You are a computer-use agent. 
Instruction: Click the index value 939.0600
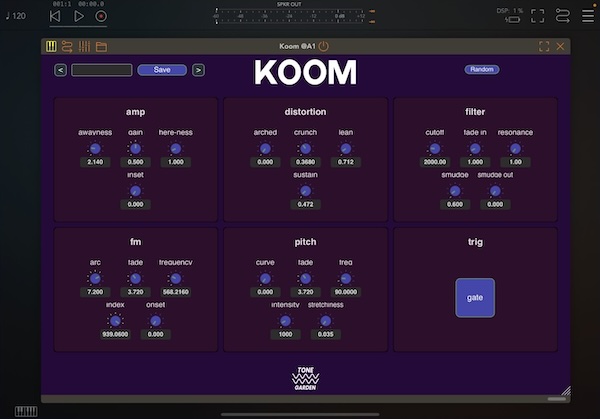[x=115, y=334]
